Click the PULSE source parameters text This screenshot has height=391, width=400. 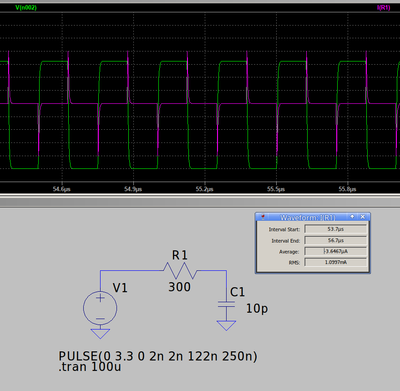(158, 356)
